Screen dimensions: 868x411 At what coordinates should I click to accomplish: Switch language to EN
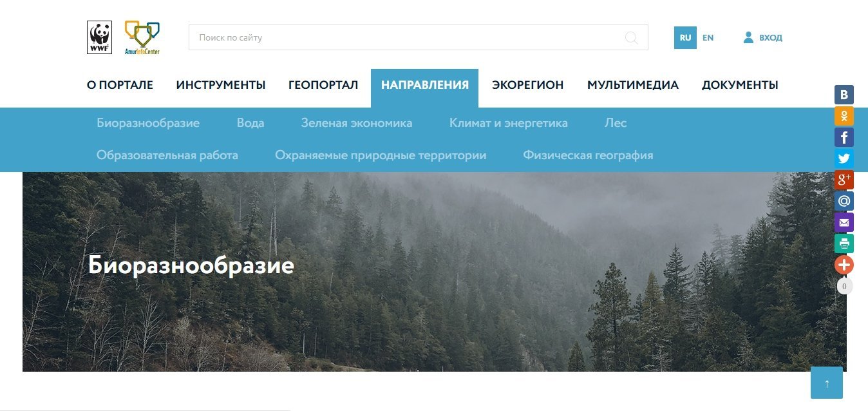pos(708,37)
